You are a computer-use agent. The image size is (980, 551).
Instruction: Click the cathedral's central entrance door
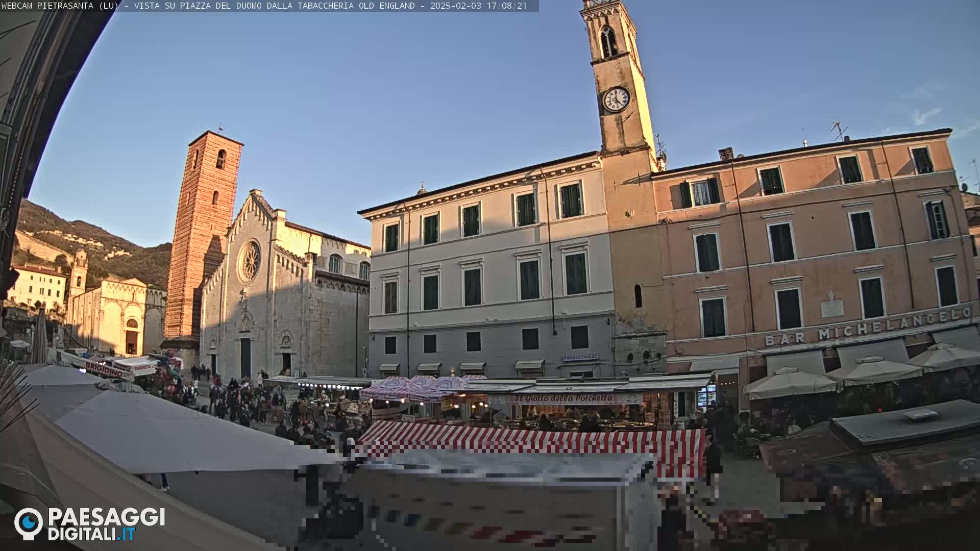click(x=246, y=357)
